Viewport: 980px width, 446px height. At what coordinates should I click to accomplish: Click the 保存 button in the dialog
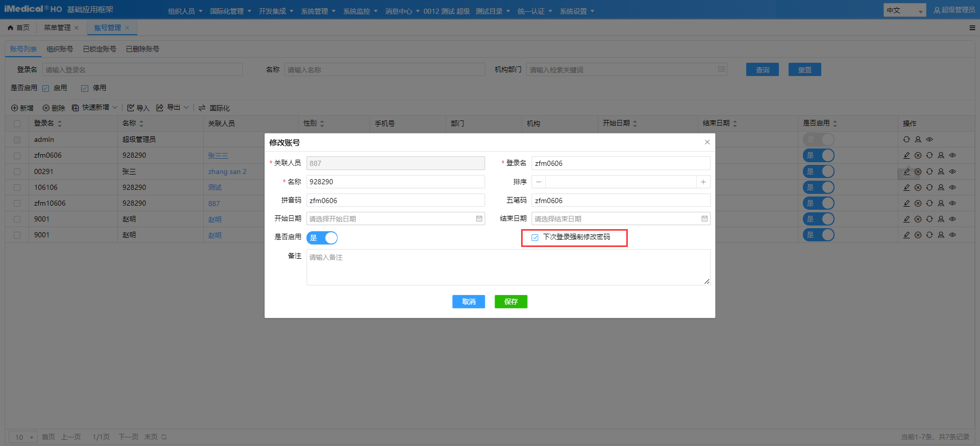click(x=511, y=302)
